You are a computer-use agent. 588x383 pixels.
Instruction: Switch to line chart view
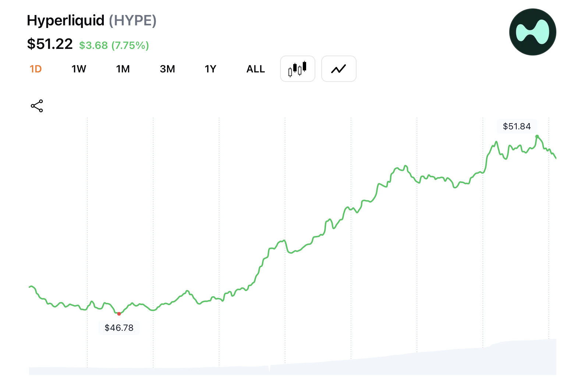tap(339, 69)
